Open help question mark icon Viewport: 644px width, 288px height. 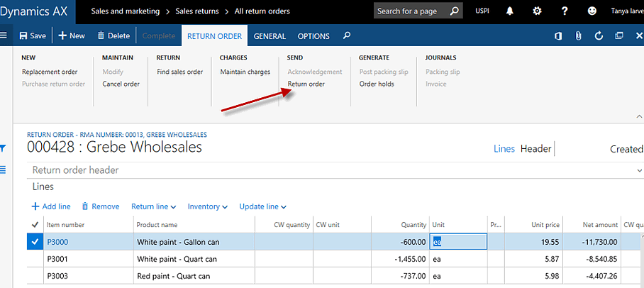565,11
